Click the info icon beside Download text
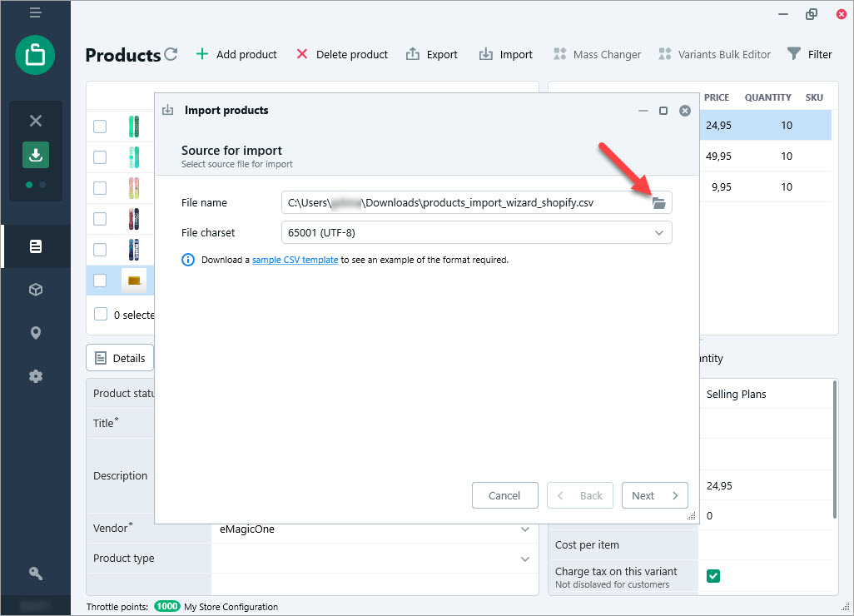854x616 pixels. [x=188, y=260]
